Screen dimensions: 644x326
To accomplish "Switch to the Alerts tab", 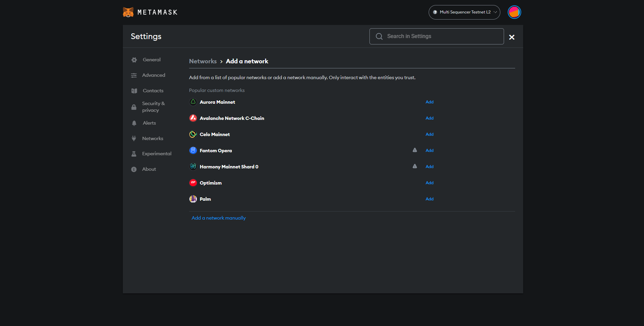I will [149, 123].
